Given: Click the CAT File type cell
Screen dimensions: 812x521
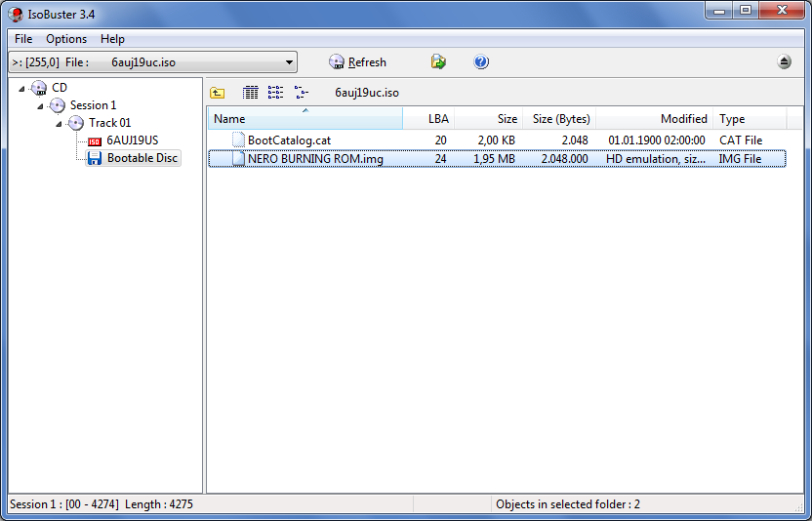Looking at the screenshot, I should [x=741, y=140].
